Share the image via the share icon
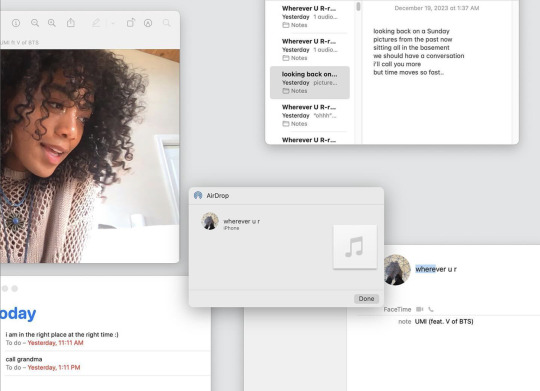 click(71, 23)
